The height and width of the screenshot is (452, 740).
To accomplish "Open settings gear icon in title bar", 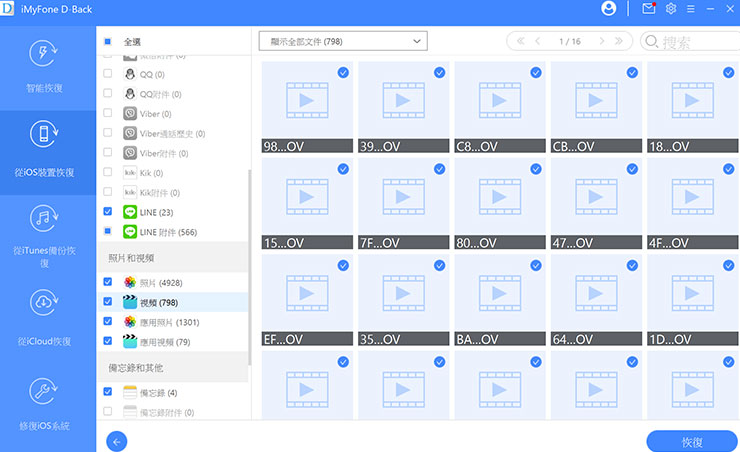I will (671, 8).
